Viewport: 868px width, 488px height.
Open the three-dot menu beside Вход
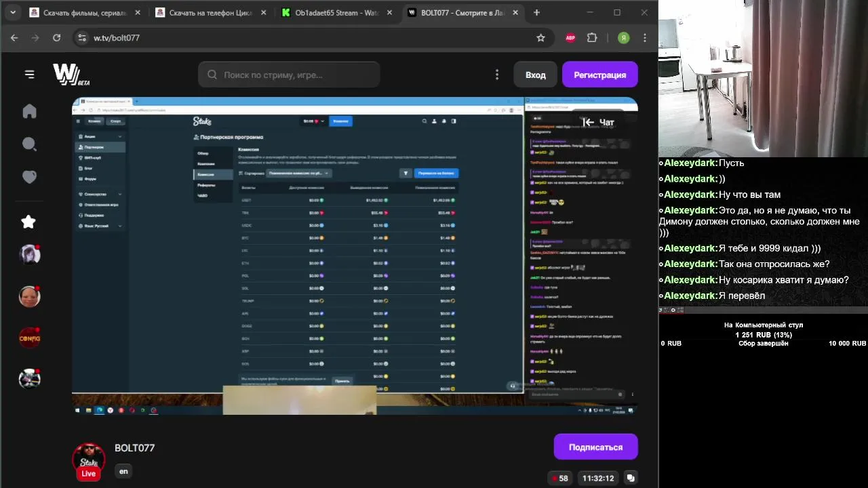tap(497, 75)
